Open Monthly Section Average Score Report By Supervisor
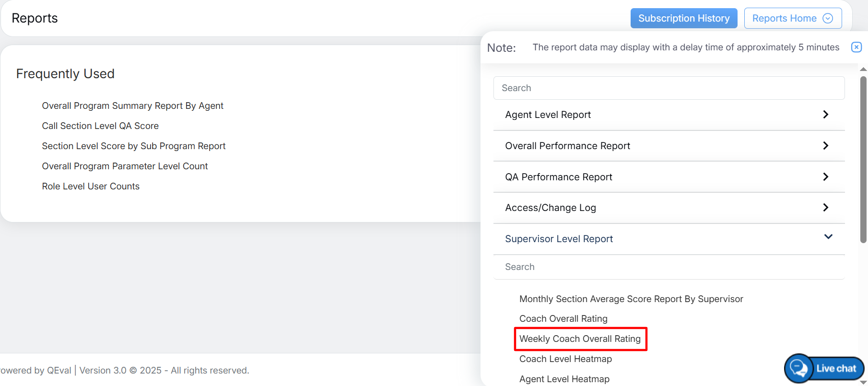The image size is (868, 386). coord(631,299)
